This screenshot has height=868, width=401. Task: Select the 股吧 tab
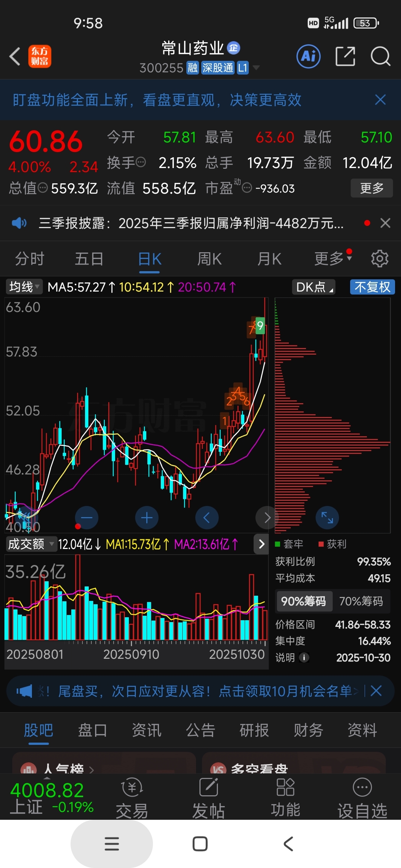click(x=39, y=730)
